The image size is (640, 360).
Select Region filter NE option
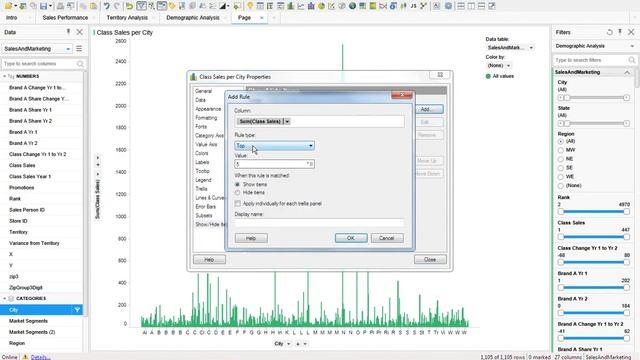(561, 159)
